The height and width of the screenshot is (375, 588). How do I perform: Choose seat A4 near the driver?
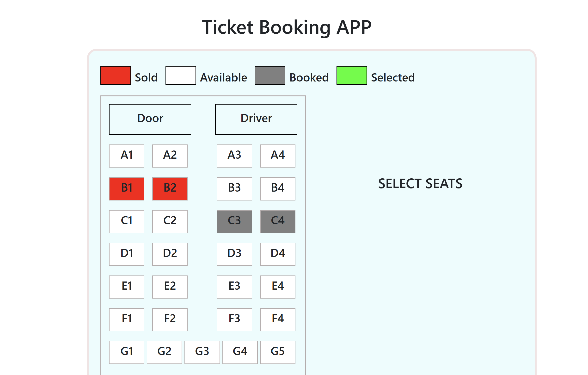pyautogui.click(x=278, y=156)
